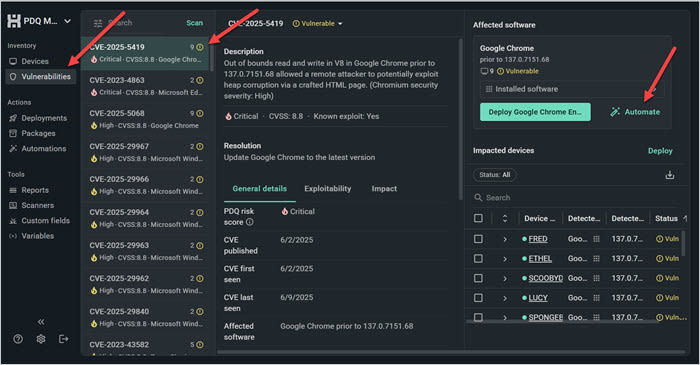Switch to Impact tab

coord(384,189)
